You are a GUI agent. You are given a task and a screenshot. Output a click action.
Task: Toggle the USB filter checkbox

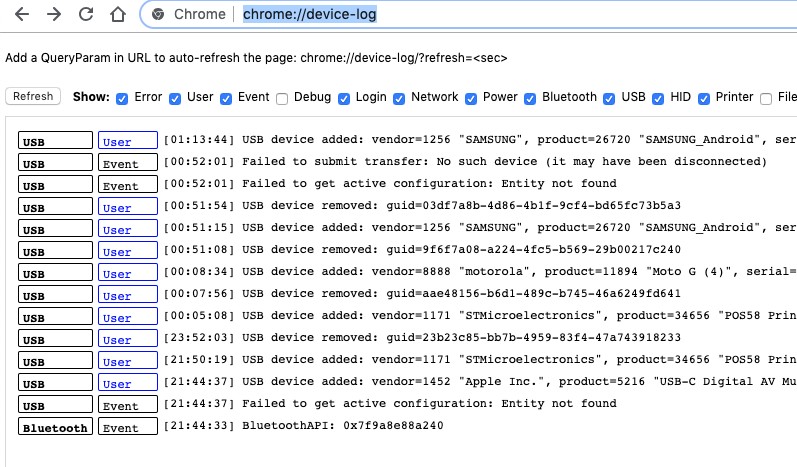(x=609, y=99)
